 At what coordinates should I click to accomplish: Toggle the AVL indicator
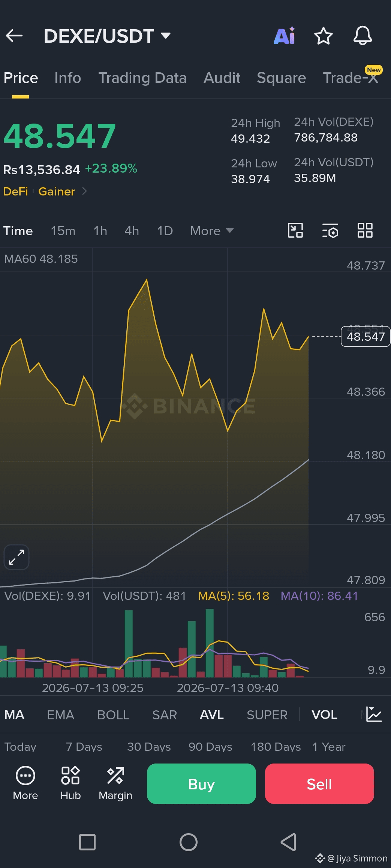(x=212, y=714)
